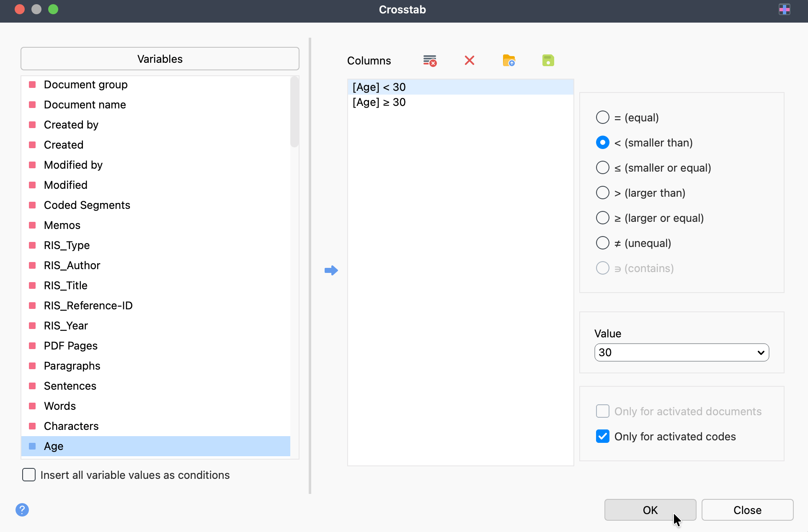Click the Columns label

pos(369,60)
